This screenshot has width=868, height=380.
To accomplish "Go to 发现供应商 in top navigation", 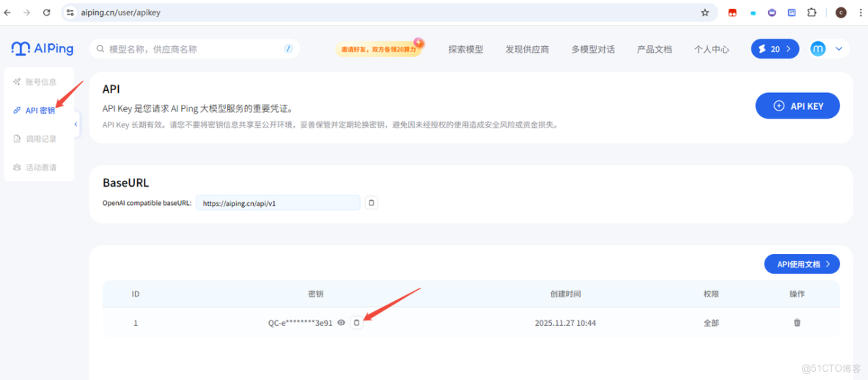I will coord(527,49).
